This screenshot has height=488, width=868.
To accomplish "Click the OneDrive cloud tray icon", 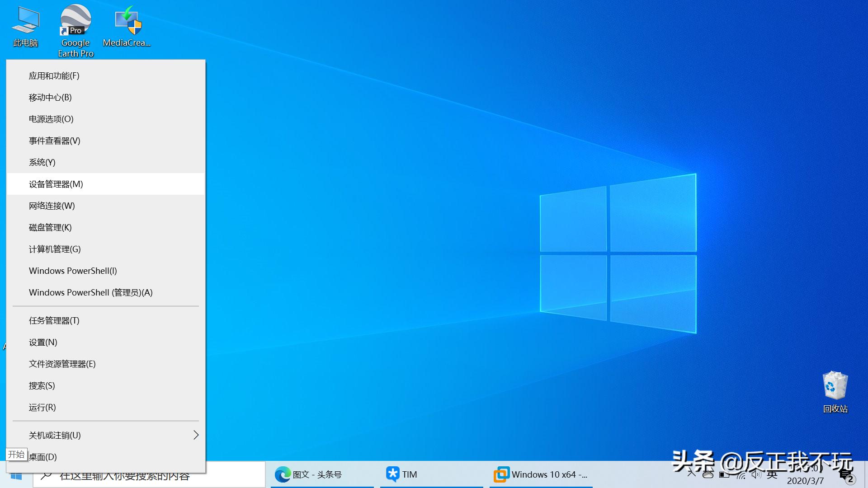I will coord(708,474).
